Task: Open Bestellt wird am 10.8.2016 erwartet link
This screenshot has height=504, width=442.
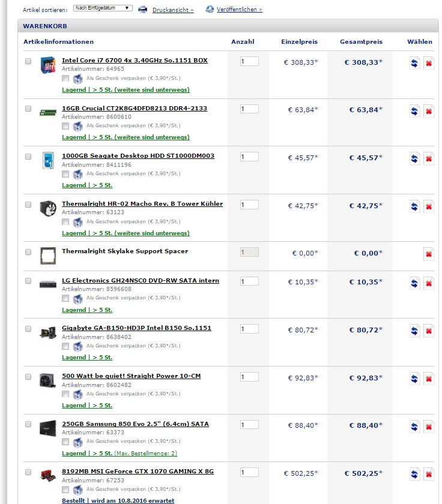Action: click(x=118, y=500)
